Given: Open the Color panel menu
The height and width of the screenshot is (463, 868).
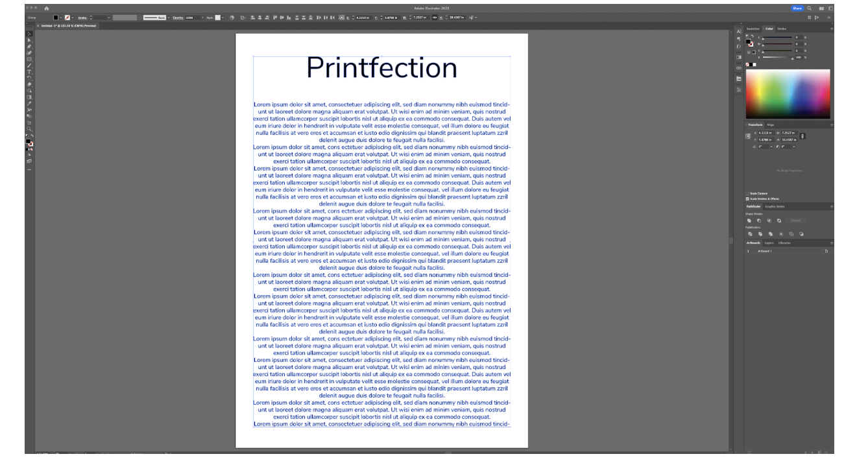Looking at the screenshot, I should coord(832,29).
